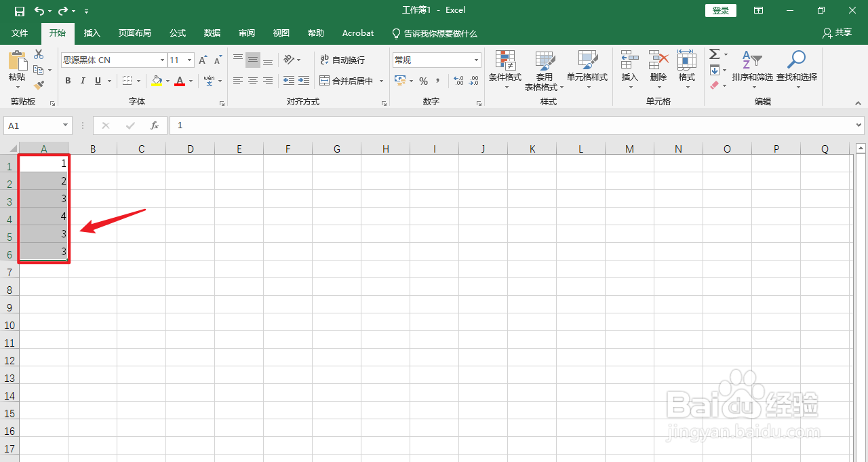The image size is (868, 462).
Task: Open the 文件 menu
Action: pyautogui.click(x=20, y=33)
